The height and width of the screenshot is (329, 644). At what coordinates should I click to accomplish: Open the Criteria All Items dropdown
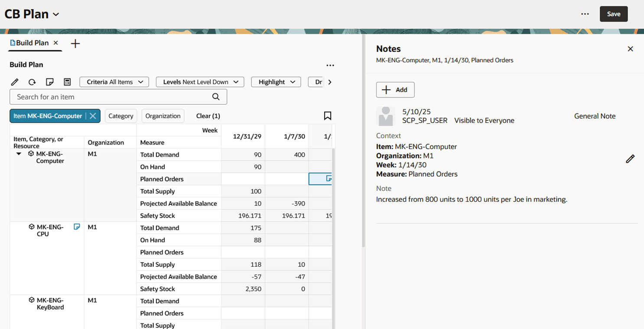point(114,82)
